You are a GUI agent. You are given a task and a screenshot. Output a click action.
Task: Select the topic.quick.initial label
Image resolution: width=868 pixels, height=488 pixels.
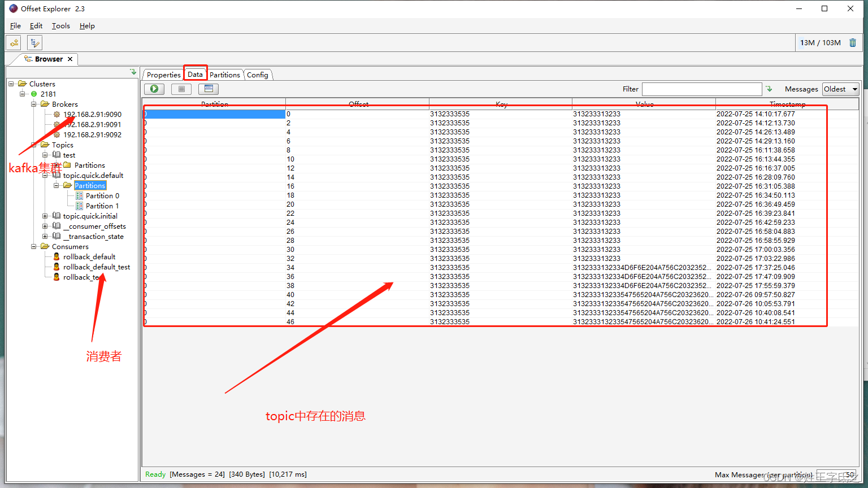click(x=90, y=216)
